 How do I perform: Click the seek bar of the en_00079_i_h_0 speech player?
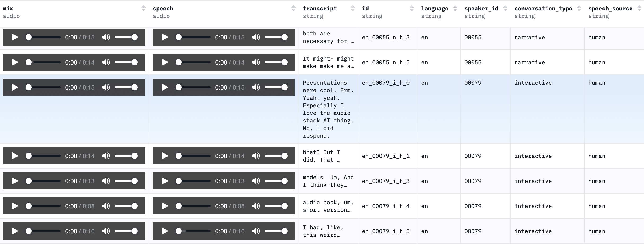(x=195, y=87)
